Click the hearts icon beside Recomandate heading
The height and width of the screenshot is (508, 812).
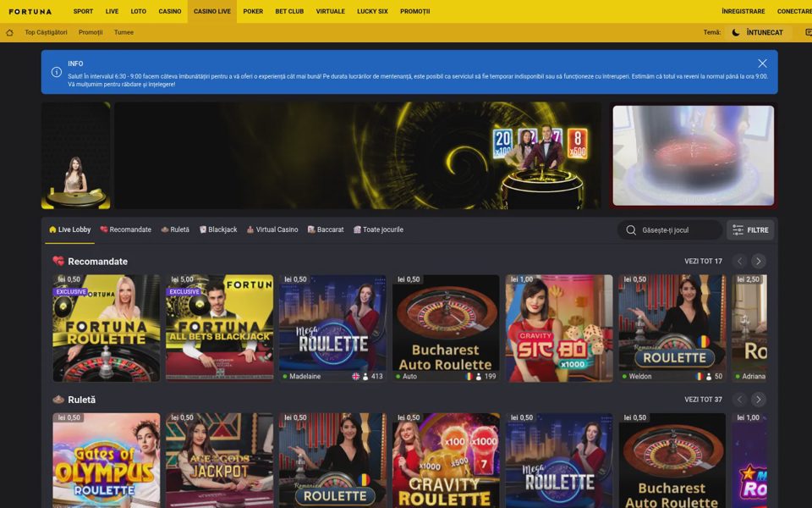[58, 262]
